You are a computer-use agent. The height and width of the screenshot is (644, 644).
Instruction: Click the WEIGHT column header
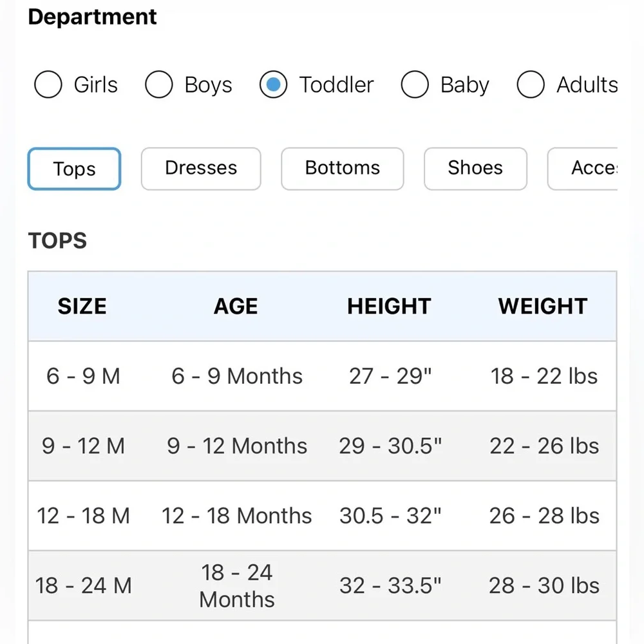543,307
